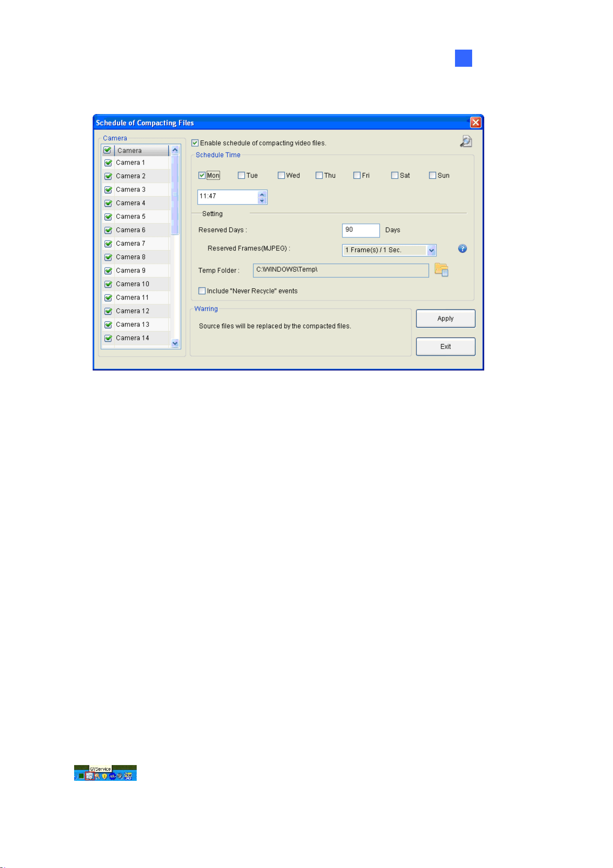Click the Apply button
Screen dimensions: 613x868
point(446,319)
